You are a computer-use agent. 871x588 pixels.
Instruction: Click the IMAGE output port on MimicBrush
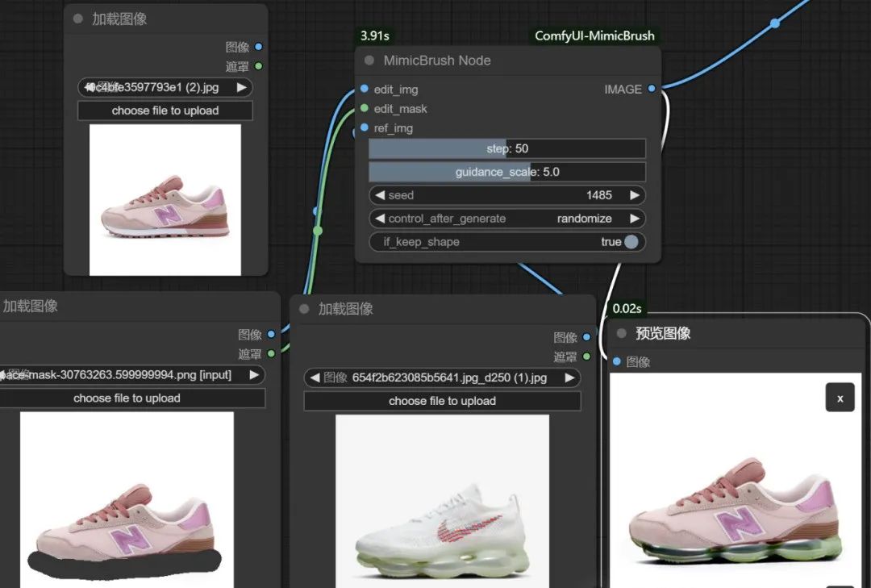pyautogui.click(x=652, y=89)
